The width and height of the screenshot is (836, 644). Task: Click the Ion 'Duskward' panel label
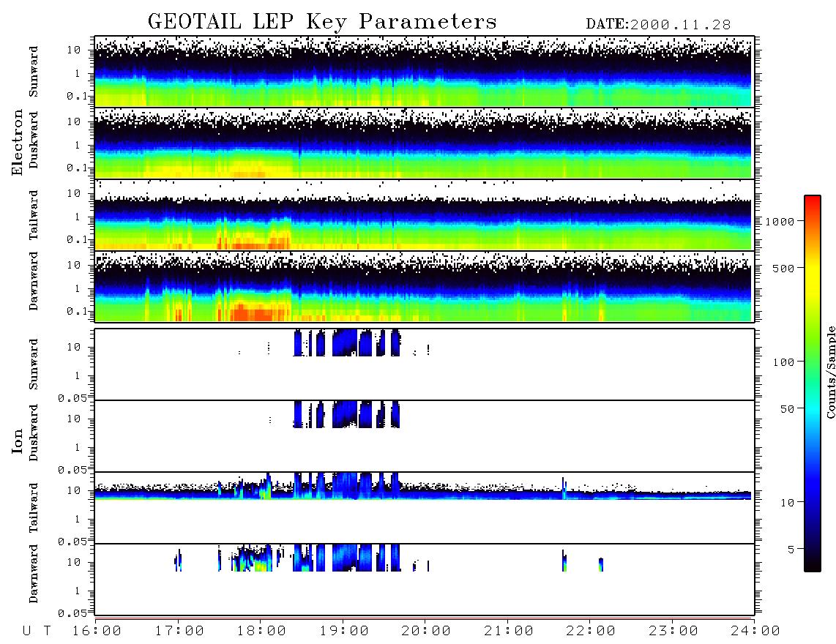pyautogui.click(x=34, y=433)
